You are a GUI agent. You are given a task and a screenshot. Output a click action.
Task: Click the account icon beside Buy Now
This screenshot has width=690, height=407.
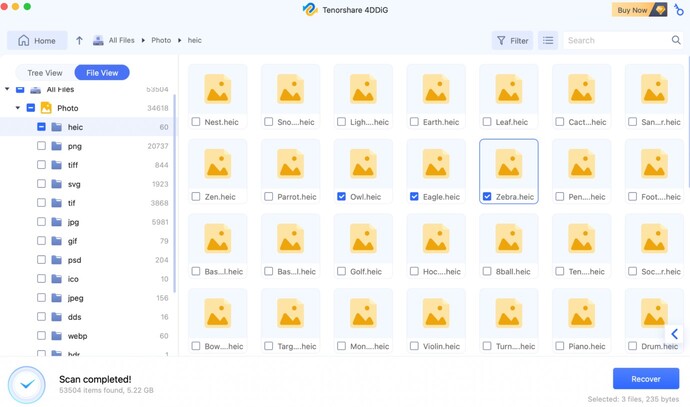pos(679,10)
